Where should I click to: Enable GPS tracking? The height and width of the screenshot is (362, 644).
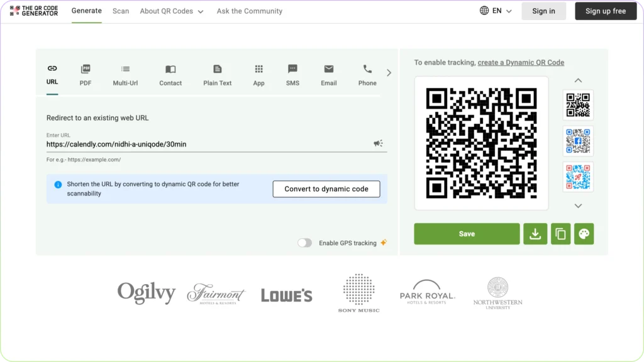(x=305, y=242)
